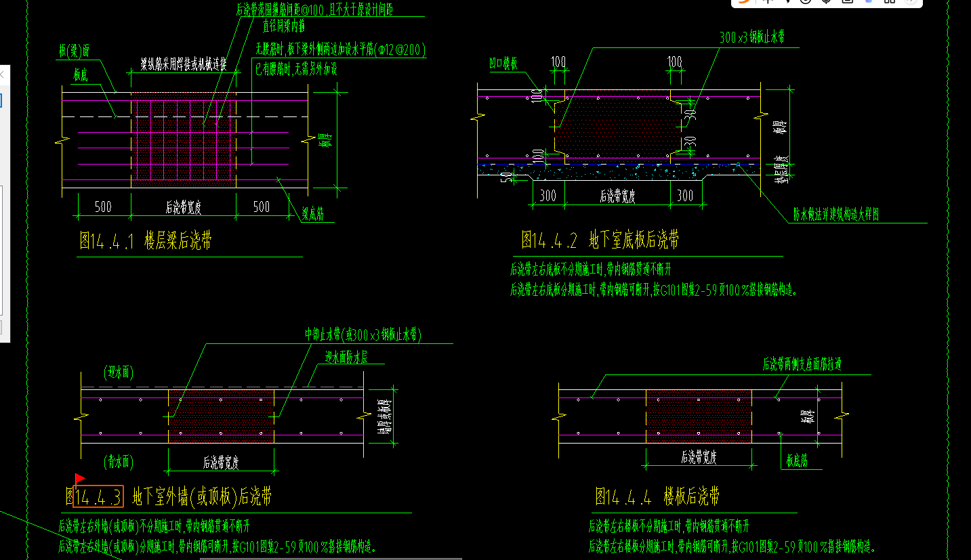
Task: Select the 凹口模板 annotation
Action: (503, 64)
